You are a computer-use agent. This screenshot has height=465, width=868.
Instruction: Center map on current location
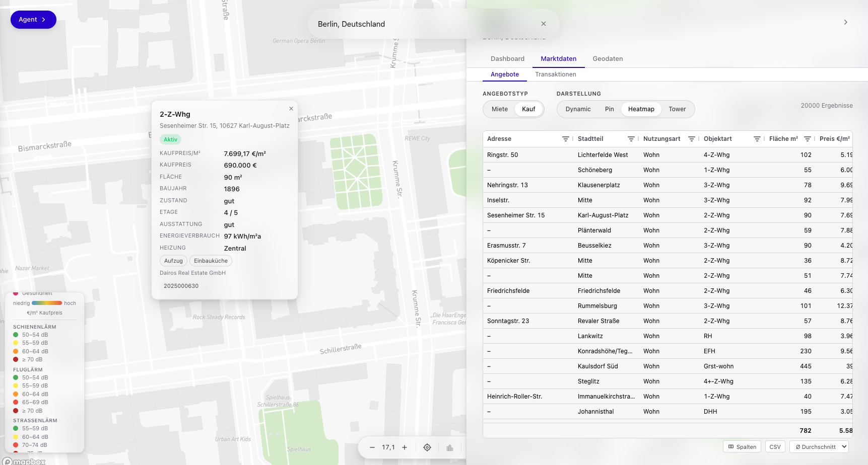[427, 447]
